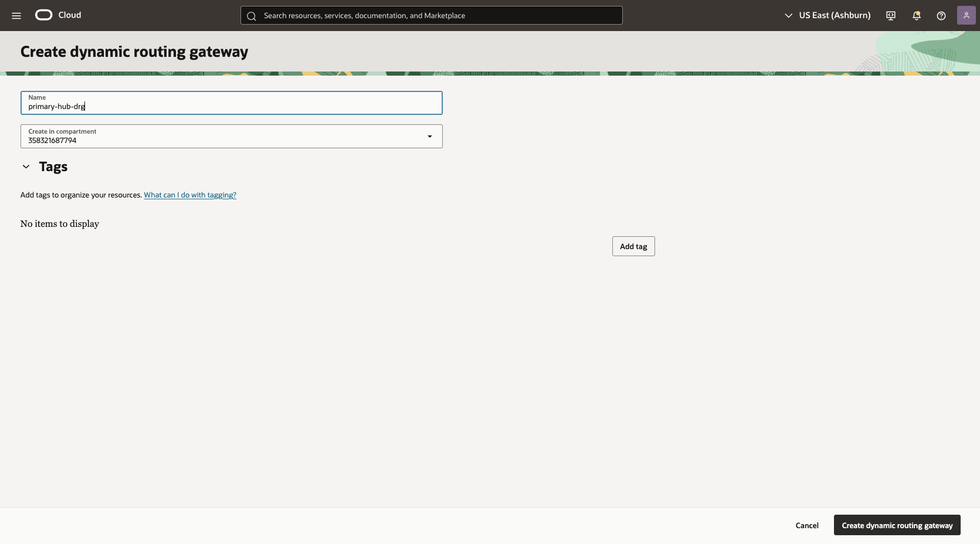This screenshot has width=980, height=544.
Task: Select the compartment field showing 358321687794
Action: (231, 136)
